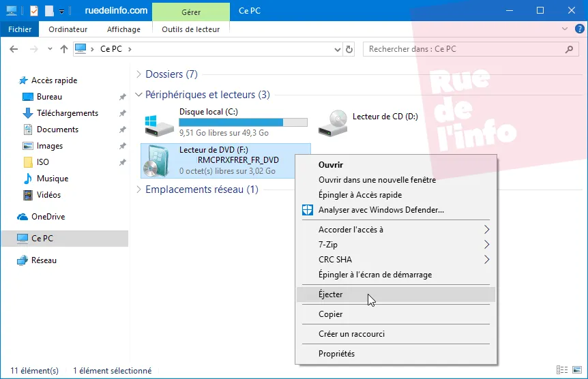The image size is (588, 379).
Task: Click the search magnifier icon
Action: (570, 49)
